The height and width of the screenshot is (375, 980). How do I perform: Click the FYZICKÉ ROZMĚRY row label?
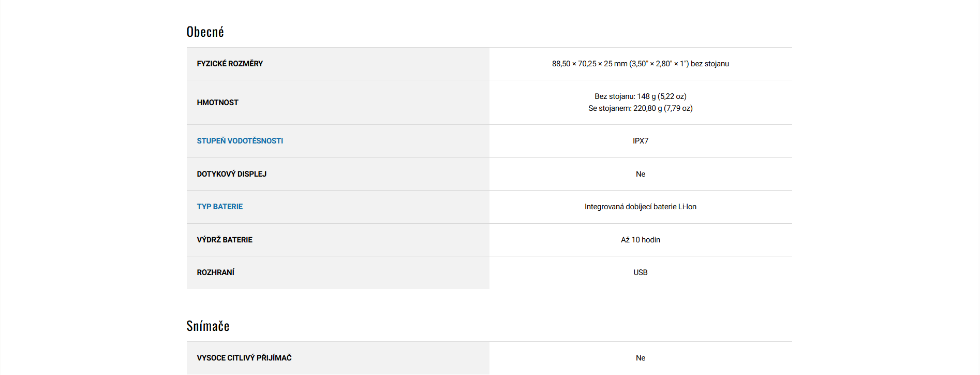coord(230,64)
